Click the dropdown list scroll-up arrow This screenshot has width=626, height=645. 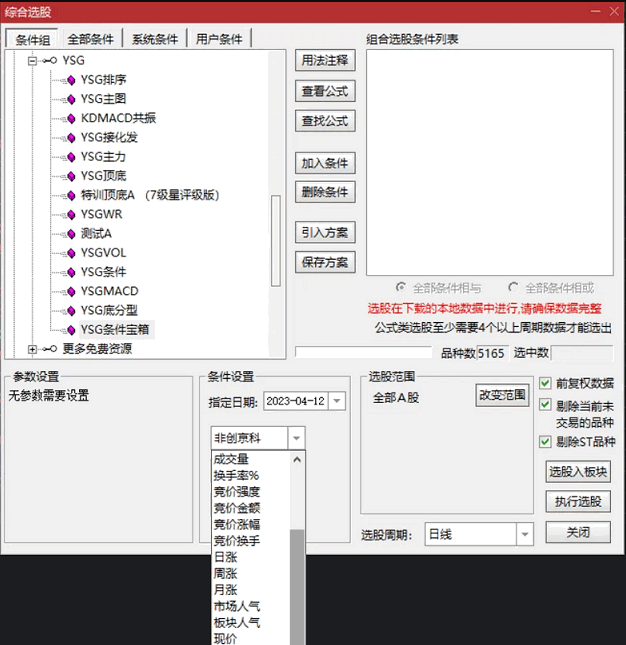[297, 459]
